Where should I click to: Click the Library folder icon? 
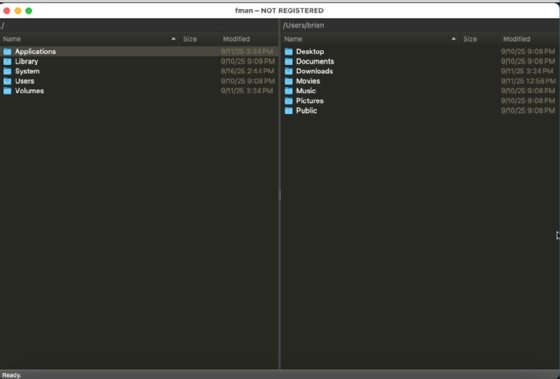(x=7, y=61)
